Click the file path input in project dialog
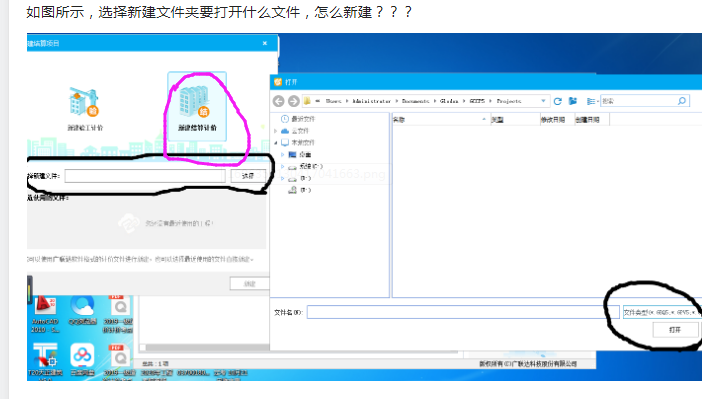Screen dimensions: 717x399 (145, 176)
